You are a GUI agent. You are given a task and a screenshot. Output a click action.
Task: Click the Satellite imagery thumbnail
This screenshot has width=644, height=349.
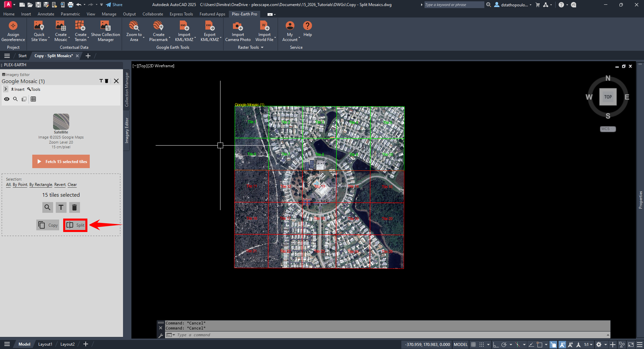61,121
